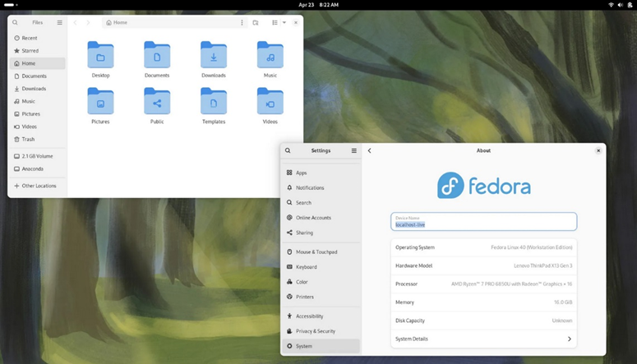Click the Device Name text field
The width and height of the screenshot is (637, 364).
tap(483, 221)
